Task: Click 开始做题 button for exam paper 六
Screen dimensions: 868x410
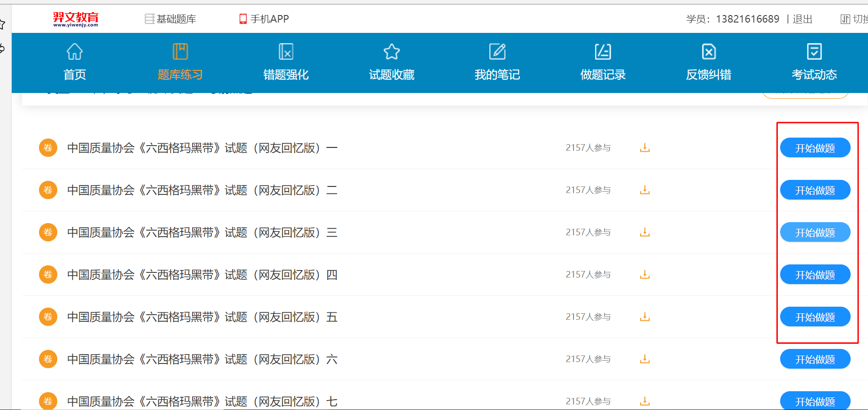Action: point(815,359)
